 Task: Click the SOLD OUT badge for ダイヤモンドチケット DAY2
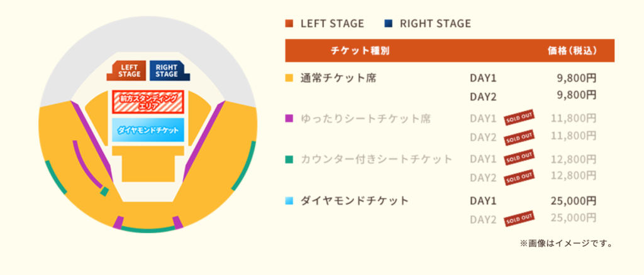519,218
